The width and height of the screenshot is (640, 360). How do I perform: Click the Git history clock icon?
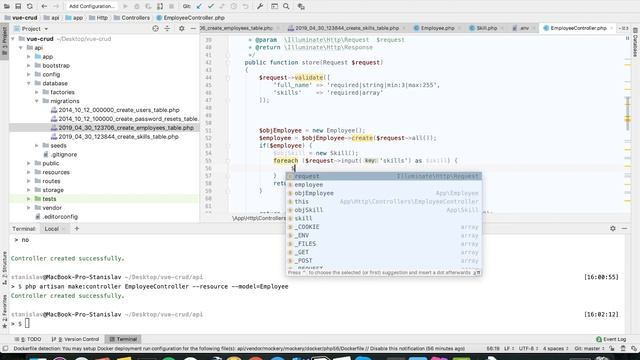pyautogui.click(x=233, y=6)
